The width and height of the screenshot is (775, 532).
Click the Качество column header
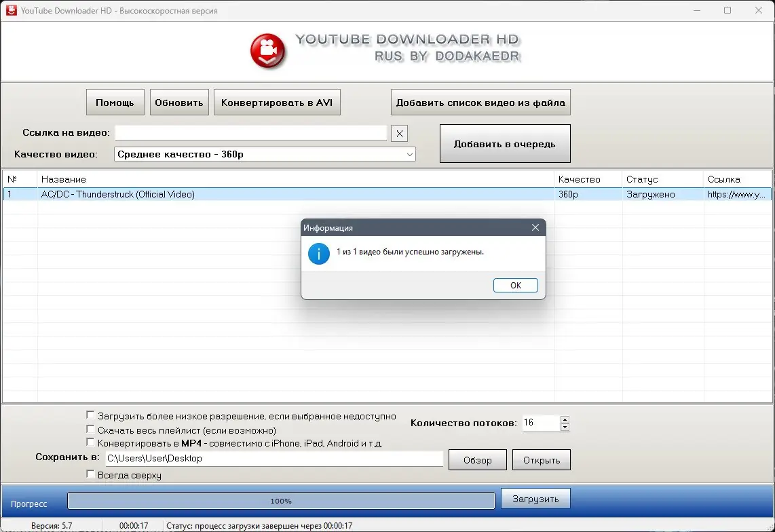coord(588,179)
